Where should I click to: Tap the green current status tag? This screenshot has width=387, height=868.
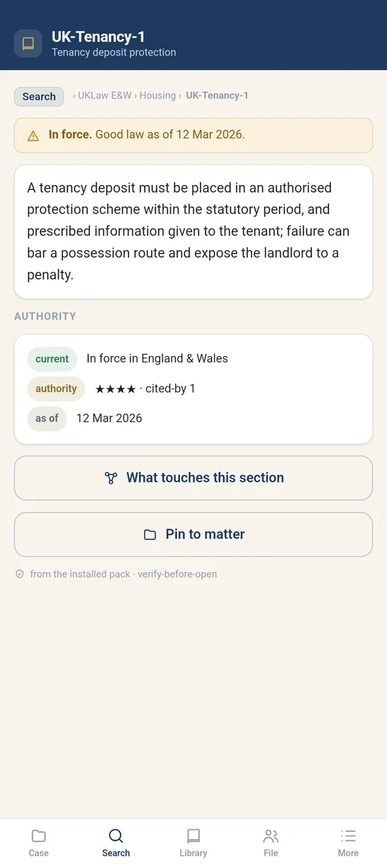point(52,359)
